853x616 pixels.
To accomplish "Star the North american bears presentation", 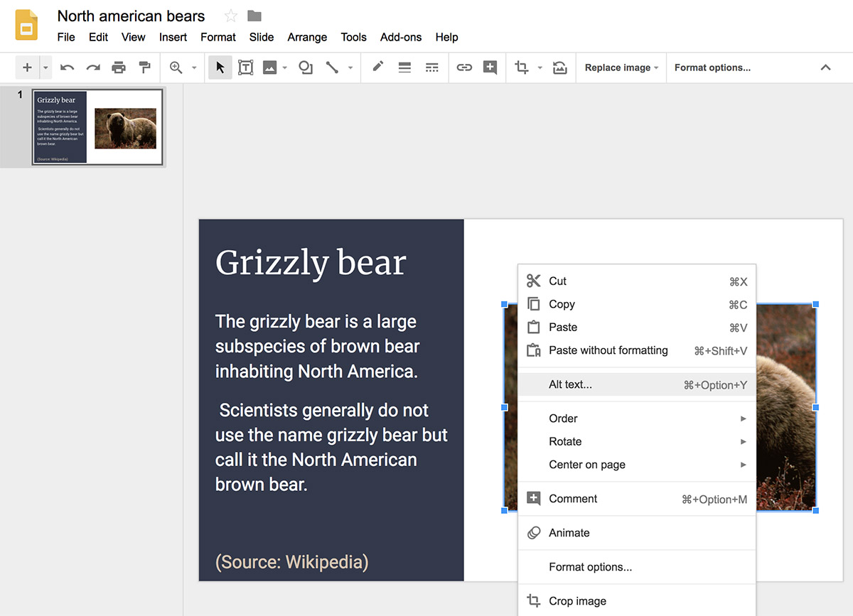I will [x=231, y=16].
